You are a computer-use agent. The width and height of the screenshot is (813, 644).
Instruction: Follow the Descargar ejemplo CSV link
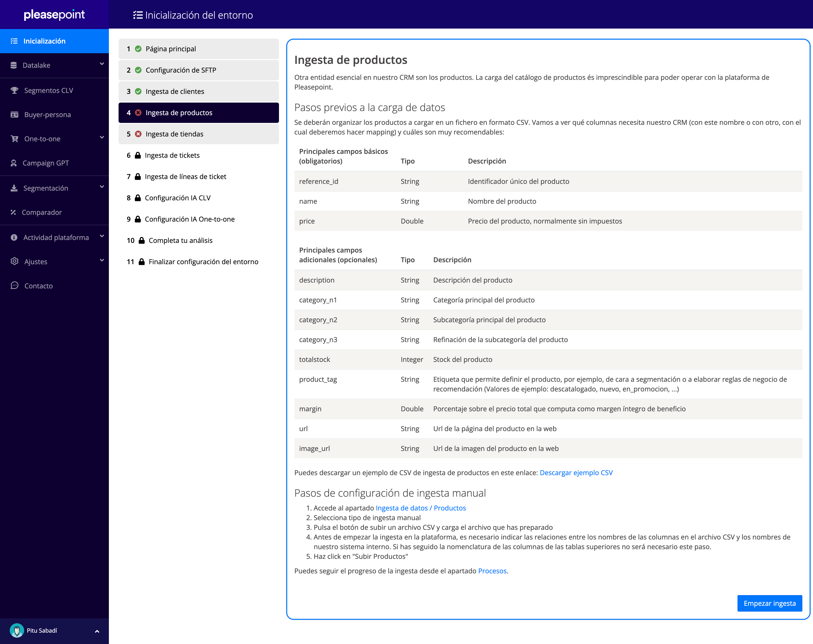576,472
